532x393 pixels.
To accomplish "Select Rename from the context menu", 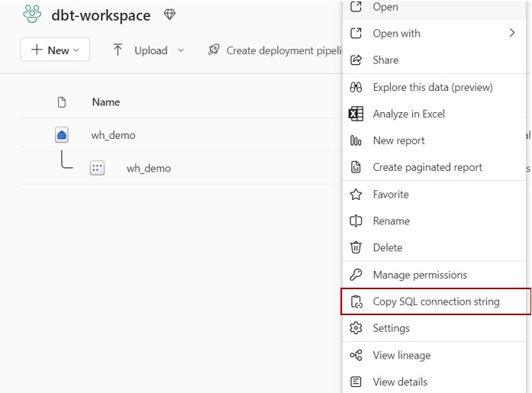I will [x=391, y=221].
